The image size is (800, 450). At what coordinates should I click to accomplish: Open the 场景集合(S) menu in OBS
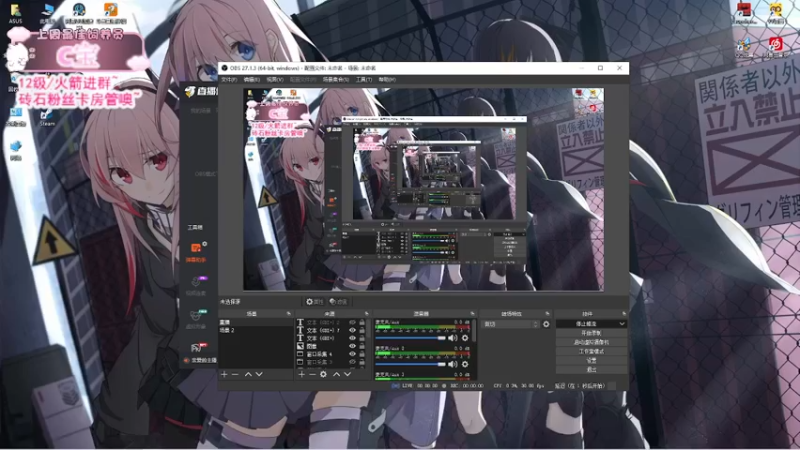[336, 80]
